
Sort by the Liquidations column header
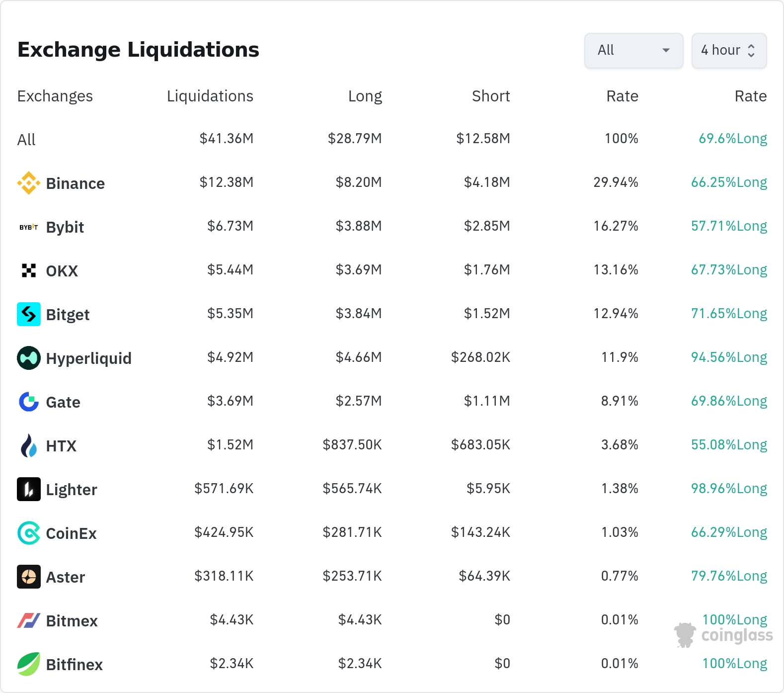coord(210,96)
